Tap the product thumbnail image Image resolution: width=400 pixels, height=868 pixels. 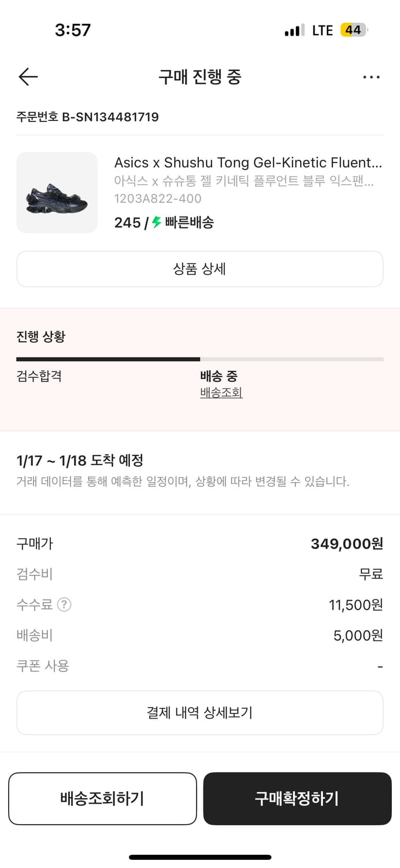click(x=57, y=192)
